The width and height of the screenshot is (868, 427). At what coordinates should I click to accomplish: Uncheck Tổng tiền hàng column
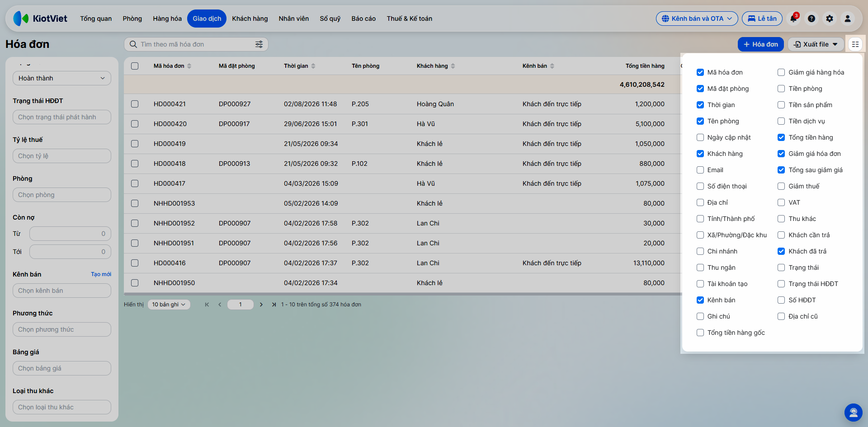781,137
